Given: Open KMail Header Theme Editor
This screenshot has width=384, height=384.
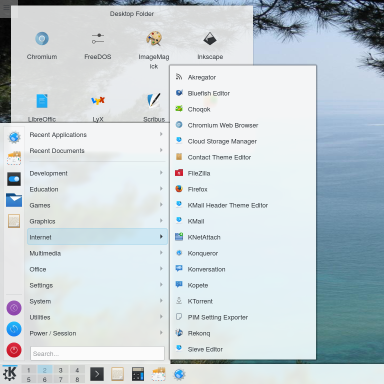Looking at the screenshot, I should coord(243,205).
